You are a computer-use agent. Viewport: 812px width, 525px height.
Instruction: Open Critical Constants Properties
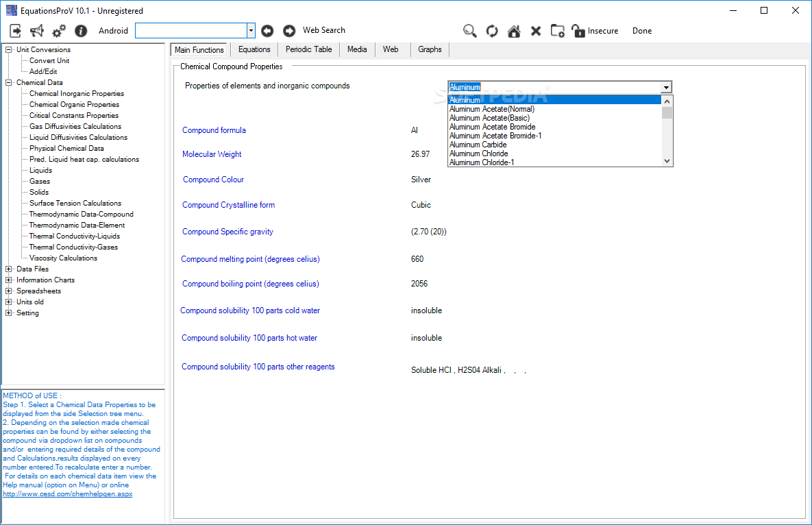73,115
